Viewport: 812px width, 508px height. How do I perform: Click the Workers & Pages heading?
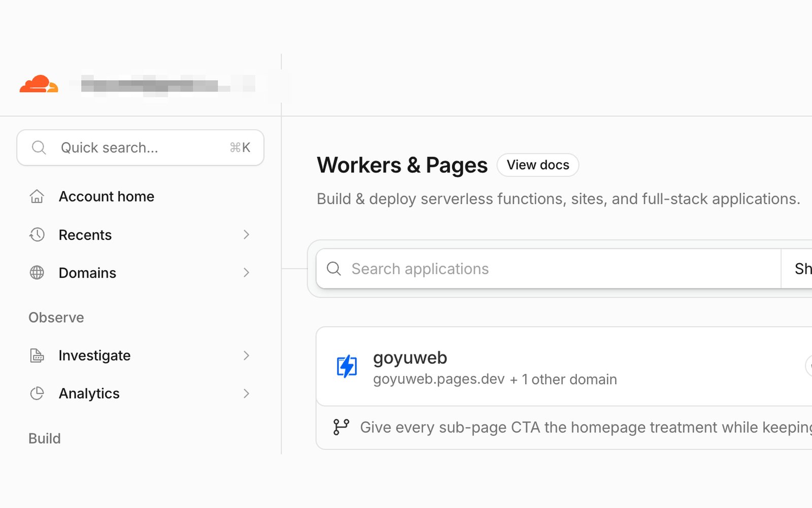[402, 165]
